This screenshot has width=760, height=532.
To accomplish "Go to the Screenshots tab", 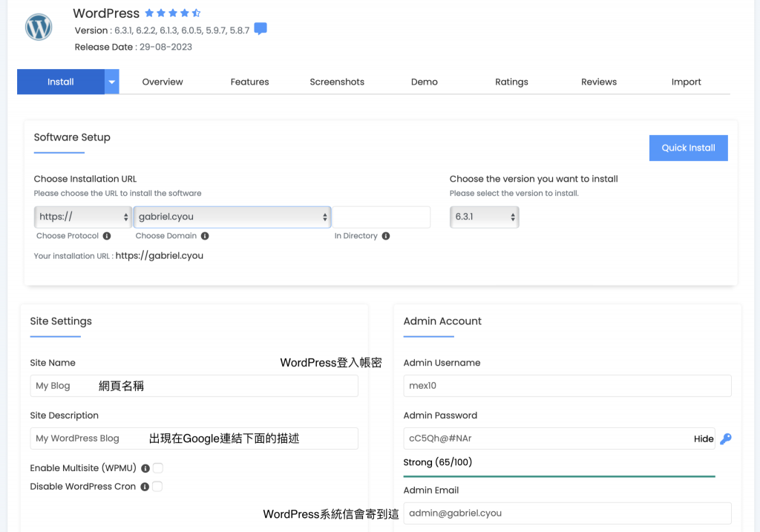I will click(x=337, y=82).
